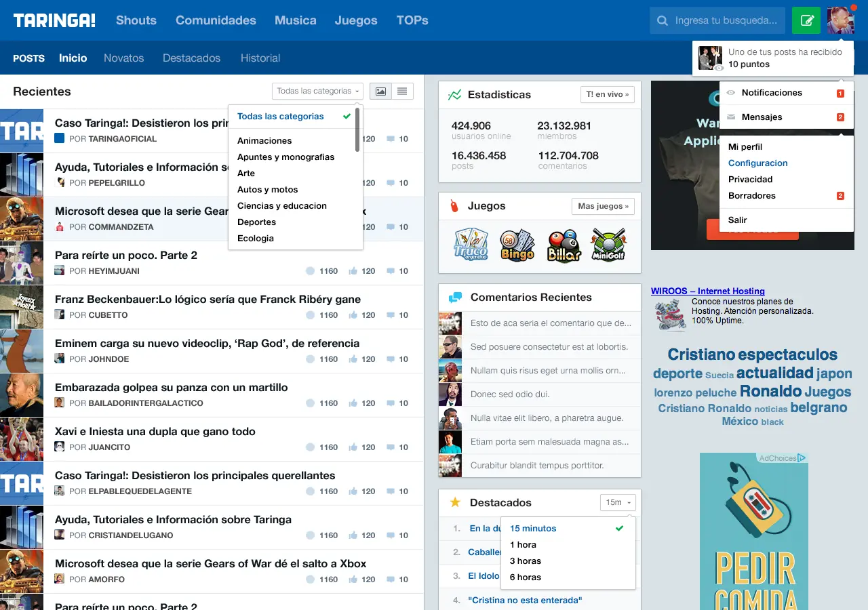Click the T! en vivo button
Image resolution: width=868 pixels, height=610 pixels.
coord(608,95)
